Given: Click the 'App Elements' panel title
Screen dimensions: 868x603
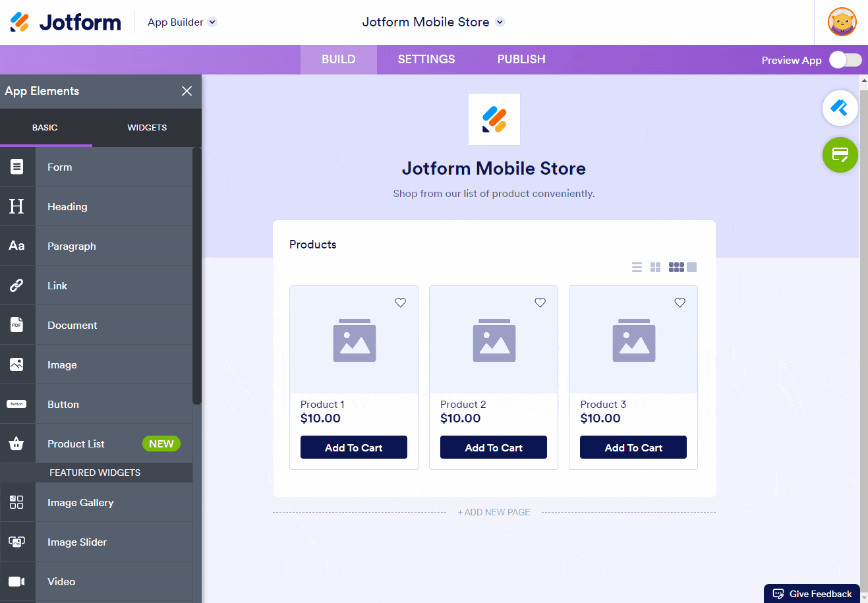Looking at the screenshot, I should pyautogui.click(x=42, y=91).
